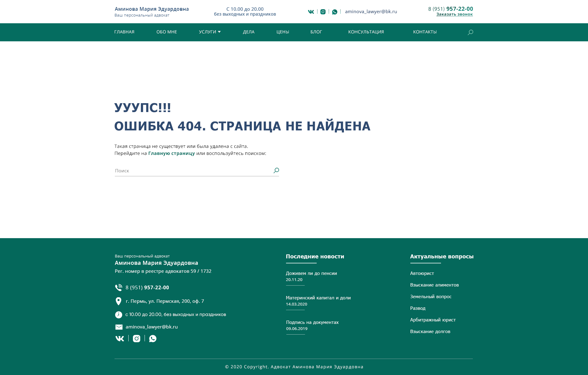Open news Материнский капитал и доли
Viewport: 588px width, 375px height.
[x=318, y=298]
